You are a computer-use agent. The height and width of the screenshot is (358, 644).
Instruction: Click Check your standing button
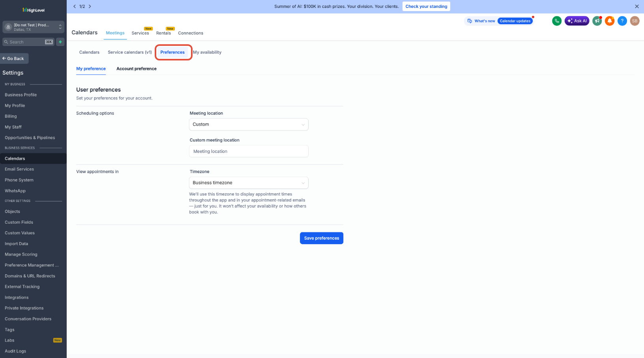click(426, 6)
